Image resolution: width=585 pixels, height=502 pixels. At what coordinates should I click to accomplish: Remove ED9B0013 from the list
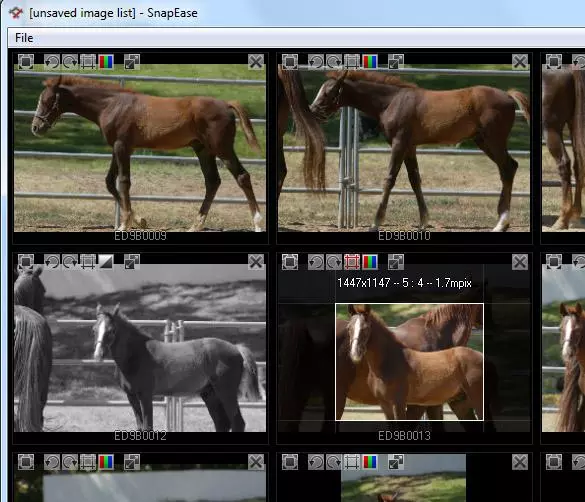[520, 262]
